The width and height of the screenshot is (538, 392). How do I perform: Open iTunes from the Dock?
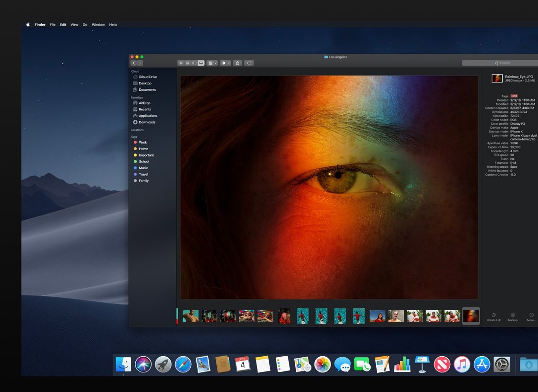[x=462, y=364]
